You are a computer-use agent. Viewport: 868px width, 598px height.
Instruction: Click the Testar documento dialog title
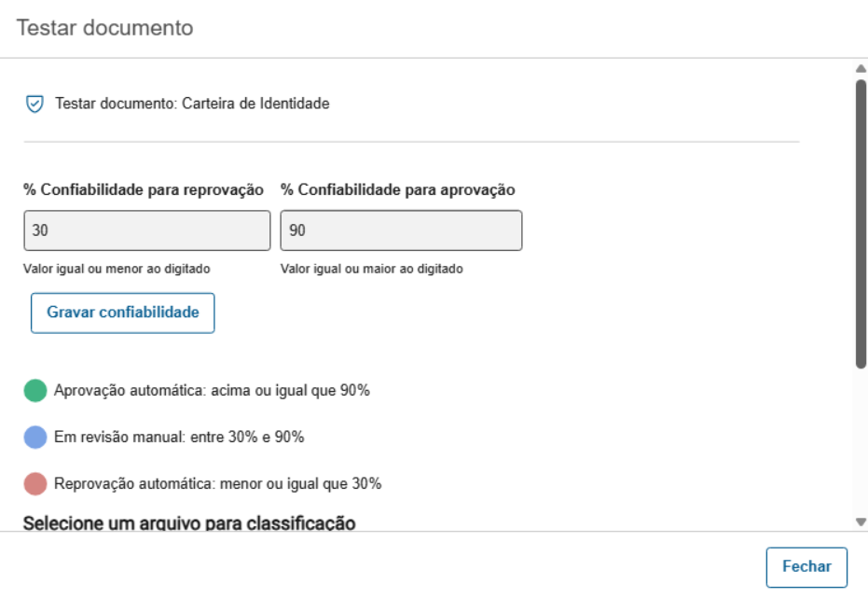point(104,28)
